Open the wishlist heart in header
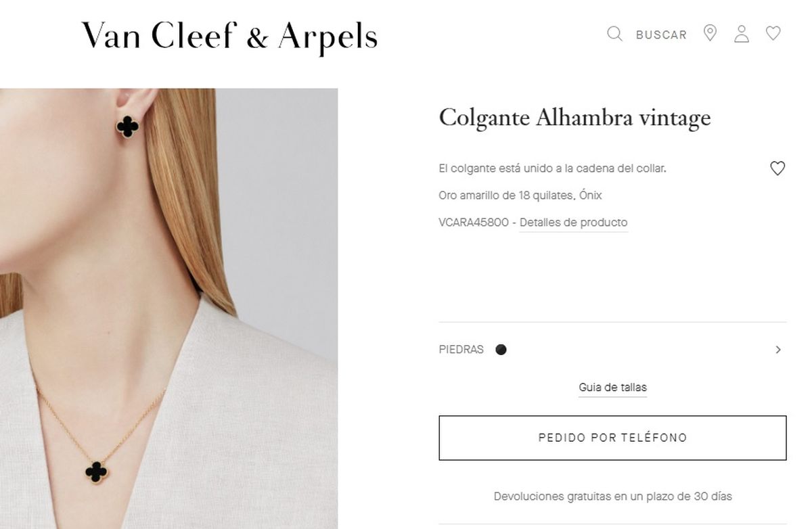 (x=773, y=33)
